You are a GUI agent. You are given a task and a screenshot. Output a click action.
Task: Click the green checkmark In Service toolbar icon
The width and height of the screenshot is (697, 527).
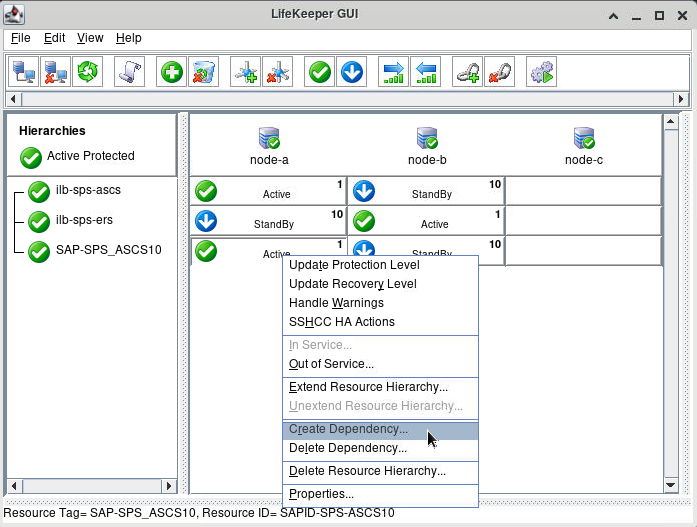point(320,72)
